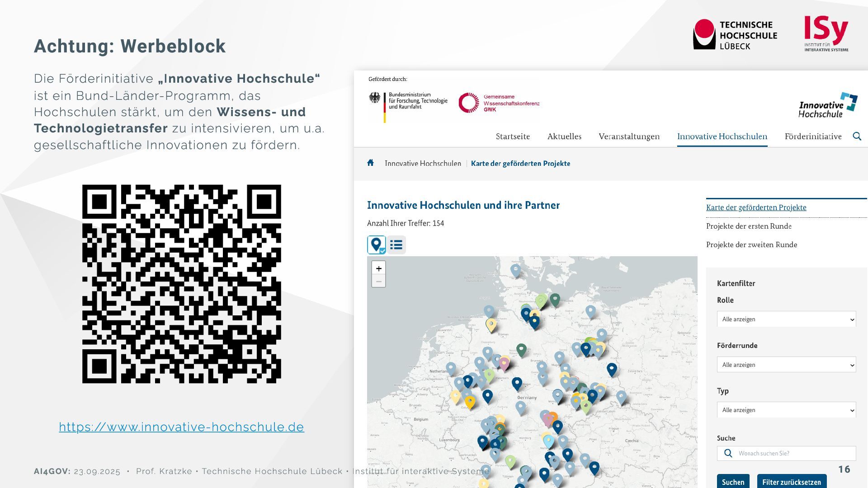The height and width of the screenshot is (488, 868).
Task: Open the Rolle dropdown
Action: point(786,319)
